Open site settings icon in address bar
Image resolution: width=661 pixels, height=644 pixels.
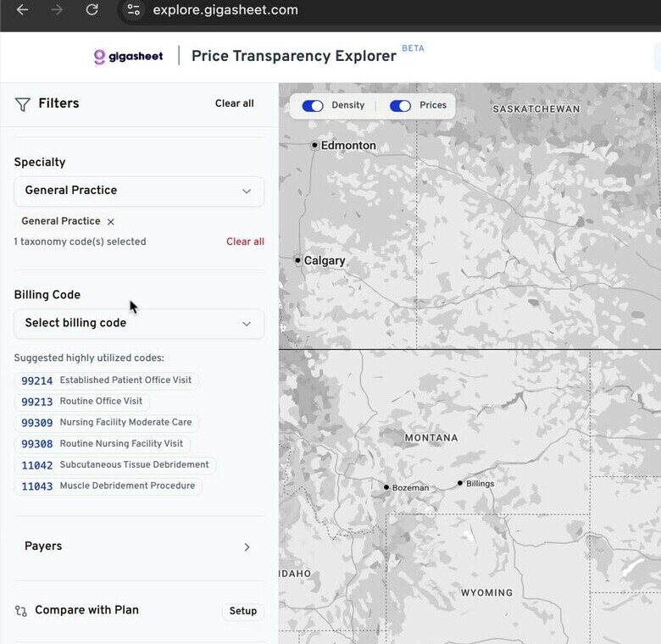[x=134, y=9]
